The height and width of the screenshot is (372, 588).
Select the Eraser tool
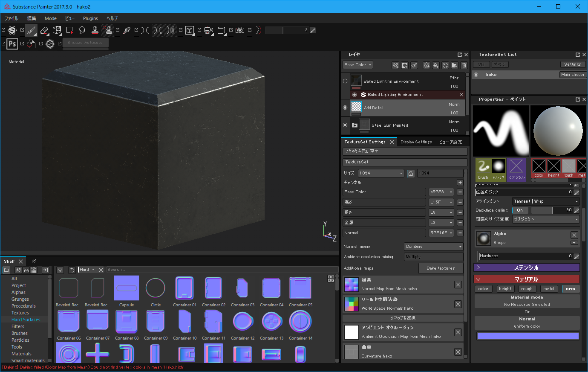(x=44, y=30)
